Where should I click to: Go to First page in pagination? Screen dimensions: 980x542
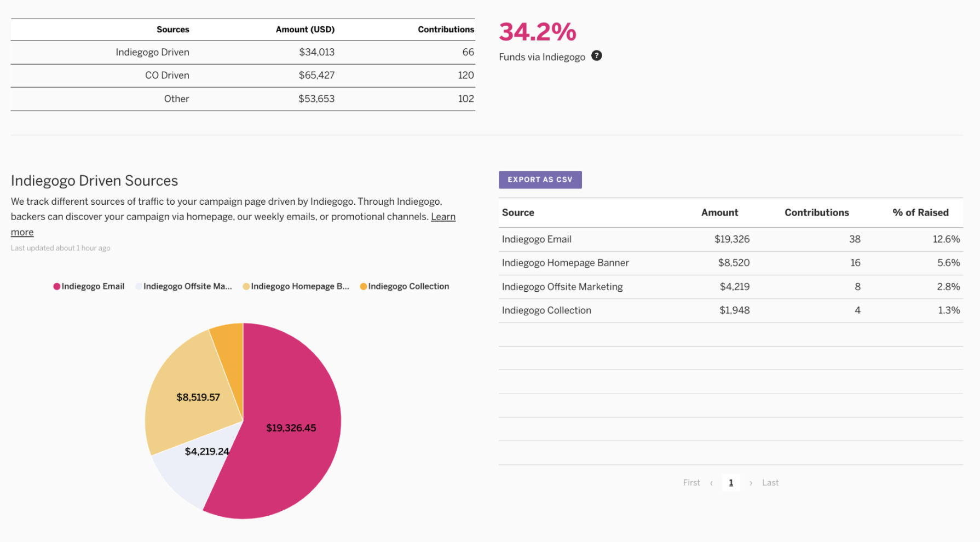coord(691,482)
